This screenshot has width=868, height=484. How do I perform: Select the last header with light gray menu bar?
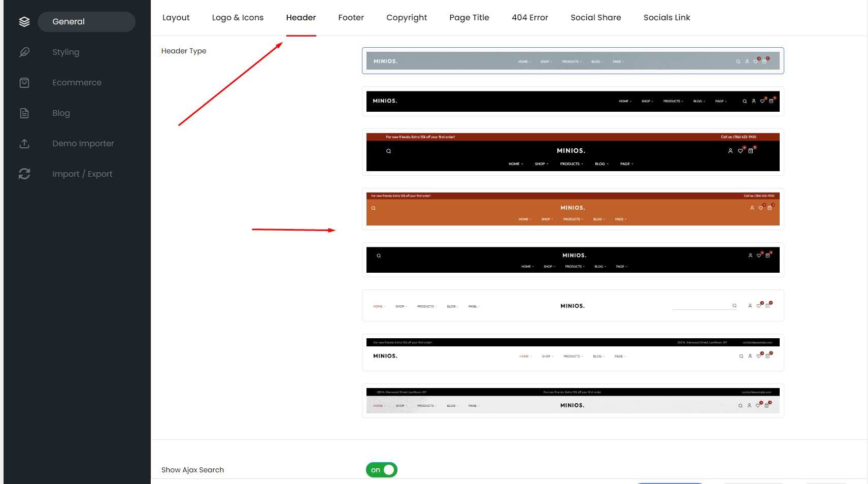coord(573,401)
